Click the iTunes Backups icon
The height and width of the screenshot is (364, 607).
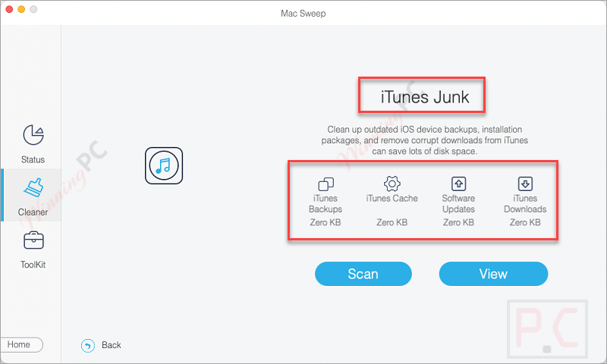click(326, 184)
